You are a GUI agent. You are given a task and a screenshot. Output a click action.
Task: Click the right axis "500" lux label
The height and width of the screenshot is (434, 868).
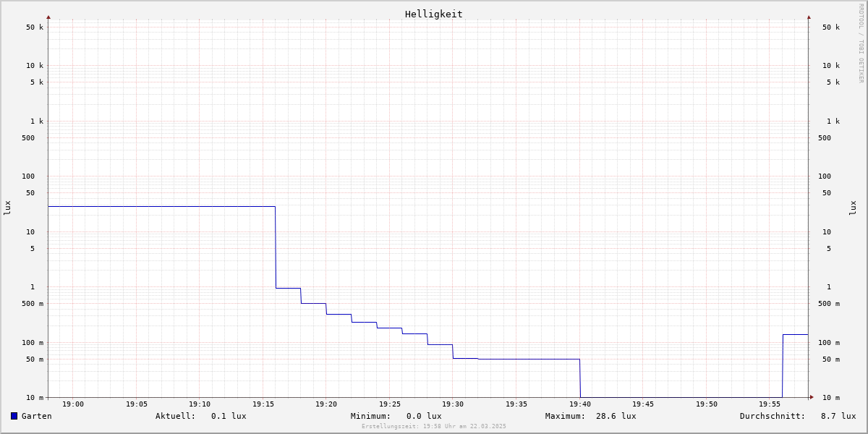point(825,138)
